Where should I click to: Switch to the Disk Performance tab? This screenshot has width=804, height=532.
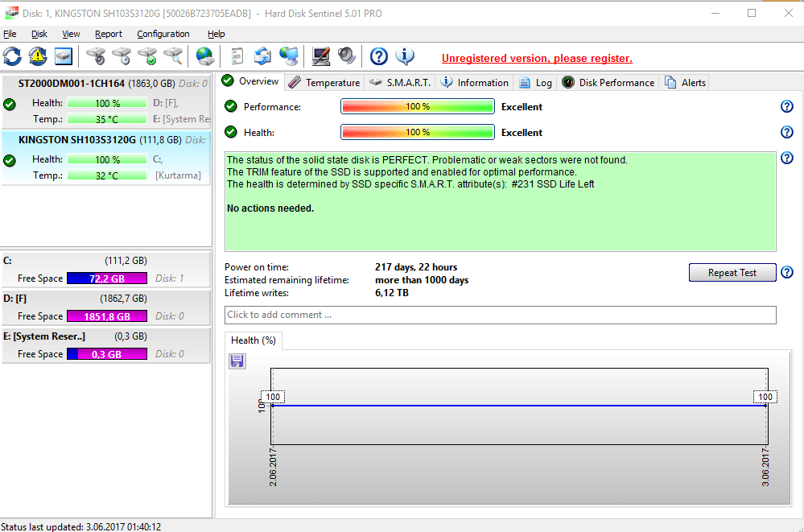[608, 83]
